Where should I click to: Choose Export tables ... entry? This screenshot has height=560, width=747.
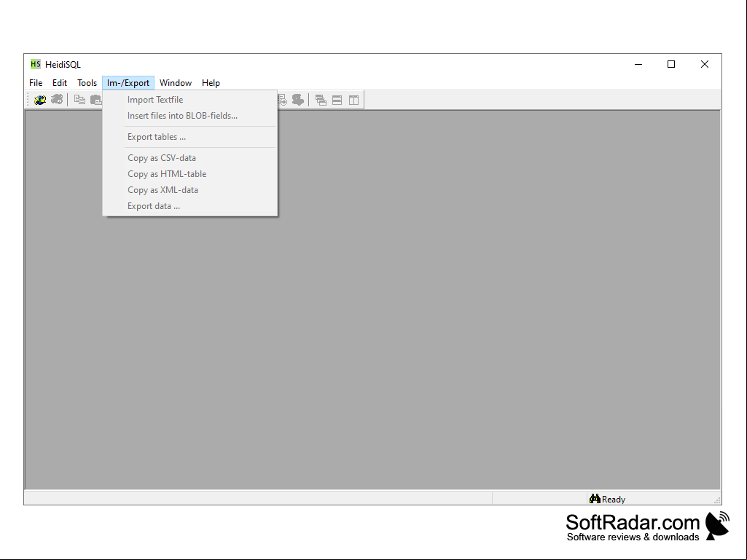click(190, 137)
